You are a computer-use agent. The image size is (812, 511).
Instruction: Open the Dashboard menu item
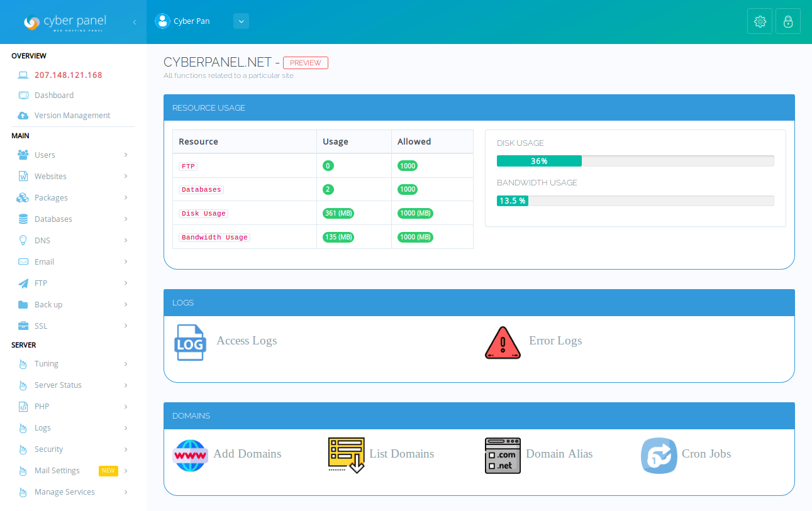pyautogui.click(x=54, y=96)
